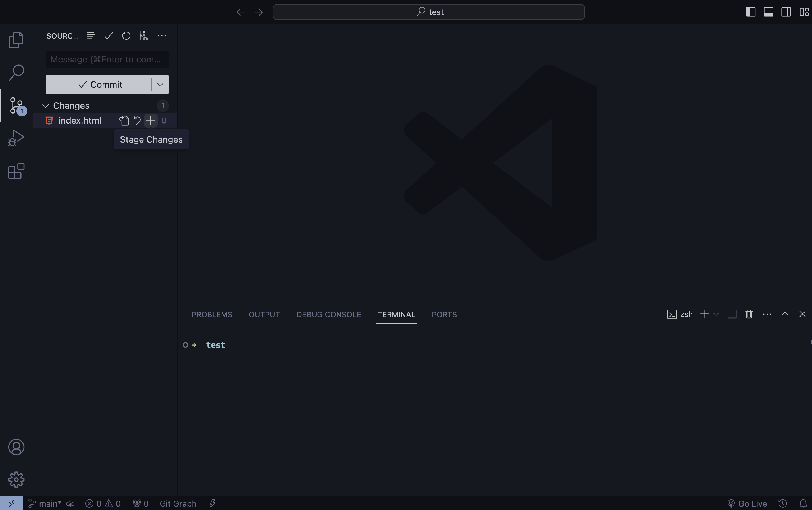Click the Stage Changes plus icon
The width and height of the screenshot is (812, 510).
click(x=150, y=120)
